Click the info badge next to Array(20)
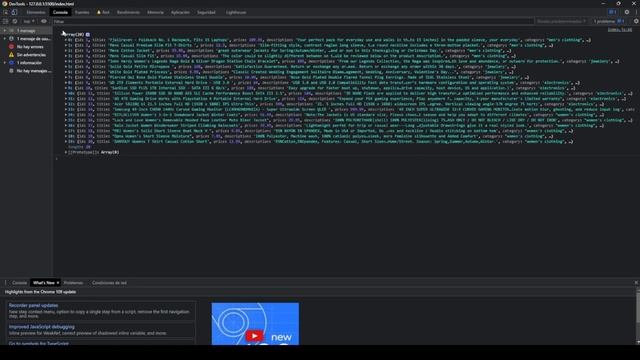The height and width of the screenshot is (360, 640). (x=88, y=35)
